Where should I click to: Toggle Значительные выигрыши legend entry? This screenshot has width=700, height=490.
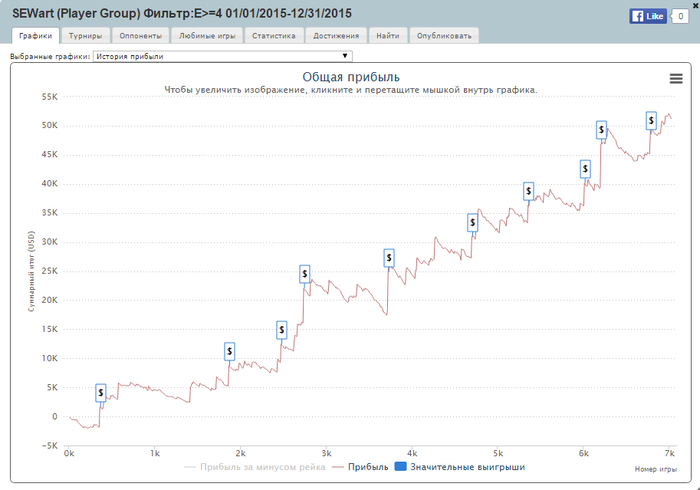pyautogui.click(x=460, y=467)
